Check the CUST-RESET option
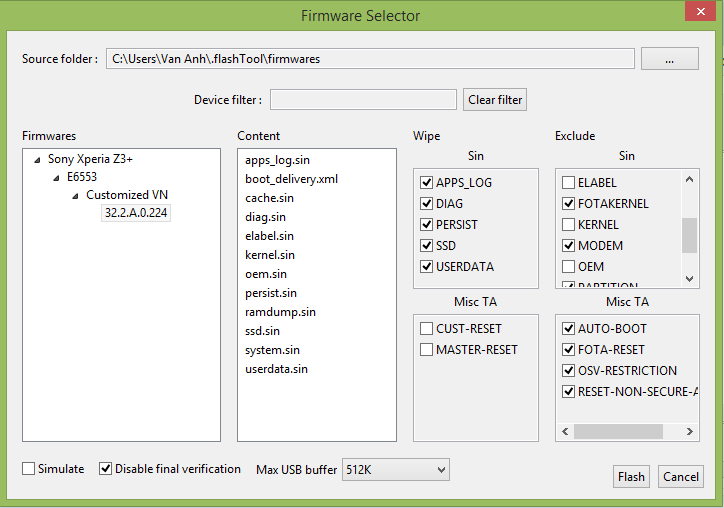This screenshot has height=508, width=724. [x=428, y=329]
